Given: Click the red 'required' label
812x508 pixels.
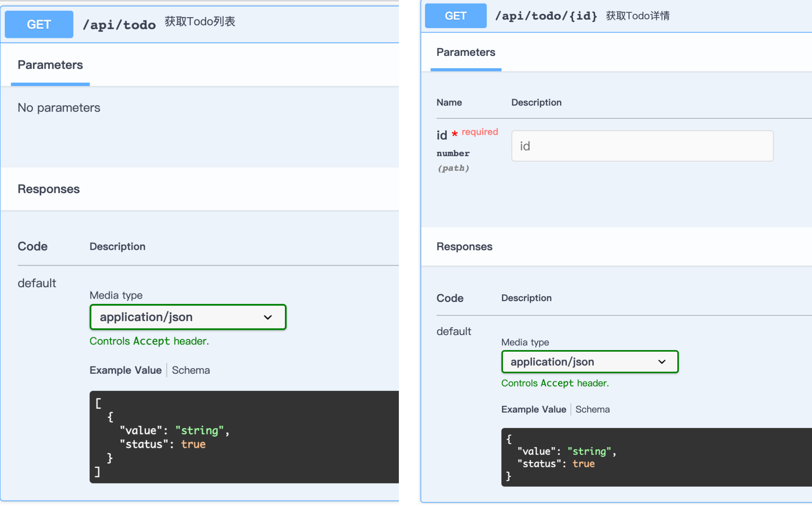Looking at the screenshot, I should pyautogui.click(x=480, y=132).
